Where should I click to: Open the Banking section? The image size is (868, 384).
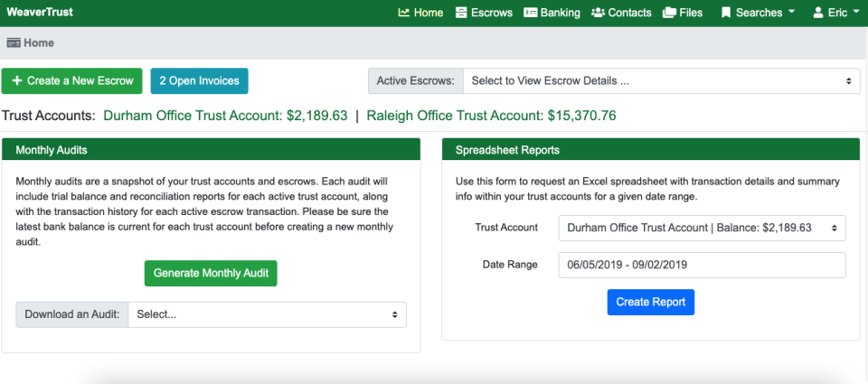pyautogui.click(x=552, y=12)
